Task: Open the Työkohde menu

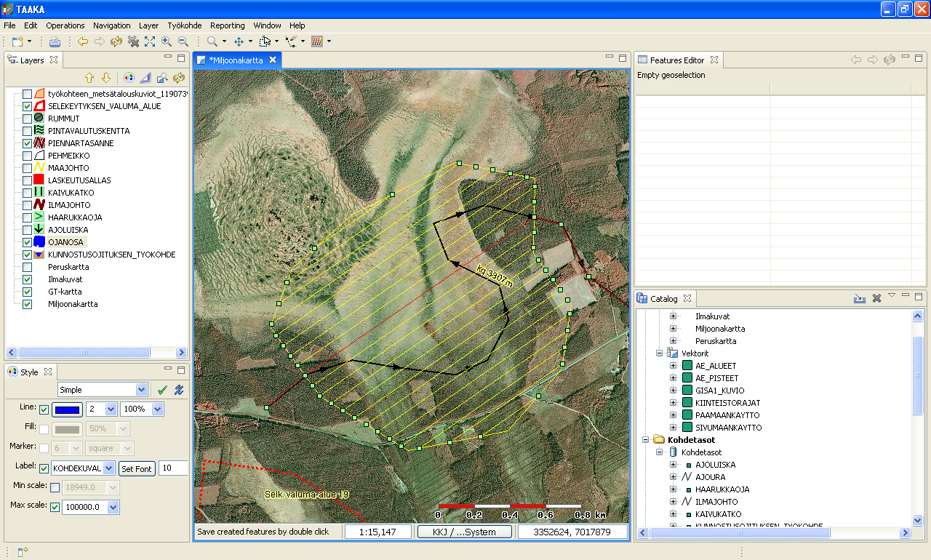Action: pos(184,25)
